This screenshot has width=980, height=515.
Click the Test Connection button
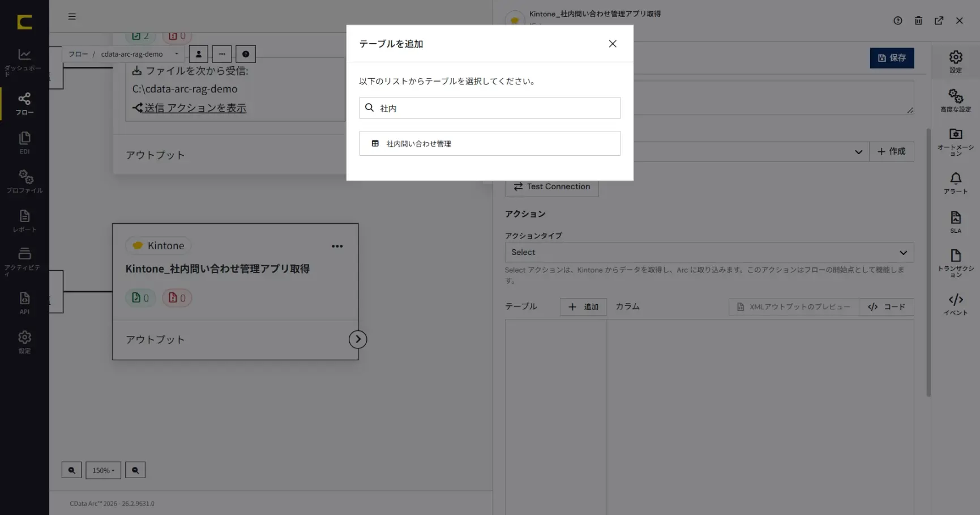pos(551,186)
